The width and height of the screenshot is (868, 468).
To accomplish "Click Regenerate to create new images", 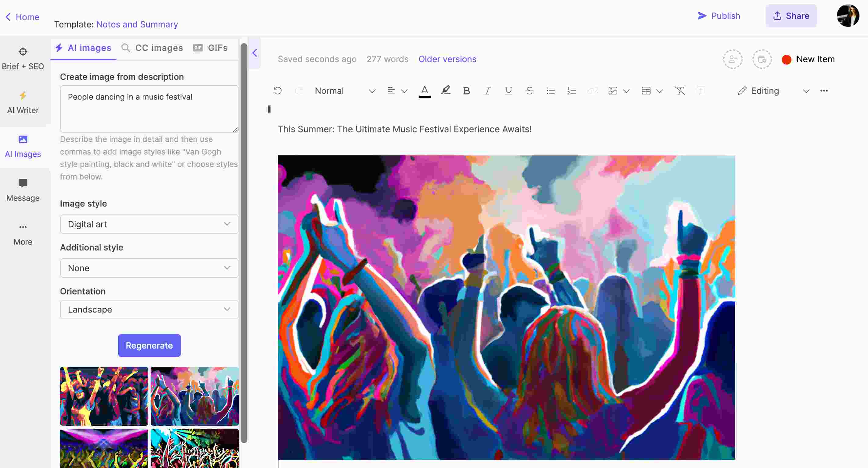I will [149, 345].
